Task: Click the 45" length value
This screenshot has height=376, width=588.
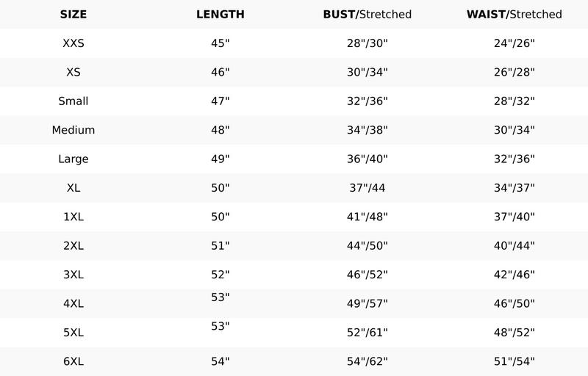Action: coord(220,43)
